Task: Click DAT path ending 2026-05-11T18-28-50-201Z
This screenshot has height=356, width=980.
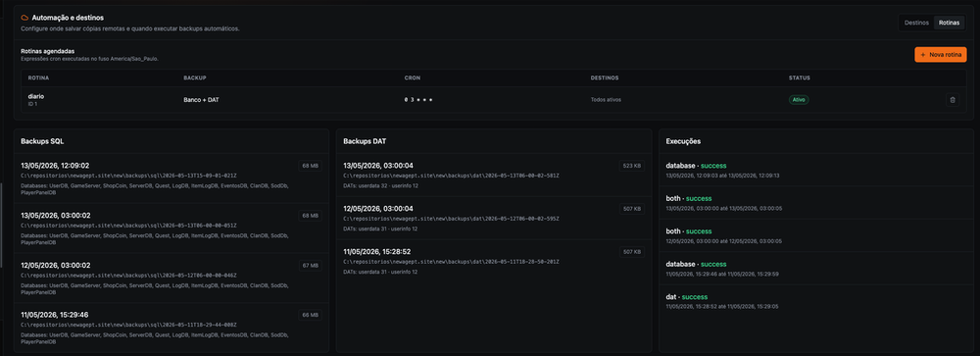Action: click(x=451, y=262)
